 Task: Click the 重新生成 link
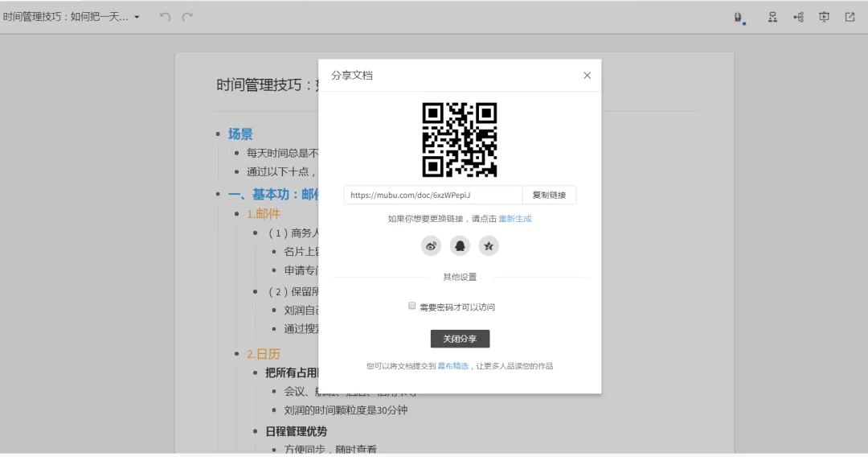point(515,219)
